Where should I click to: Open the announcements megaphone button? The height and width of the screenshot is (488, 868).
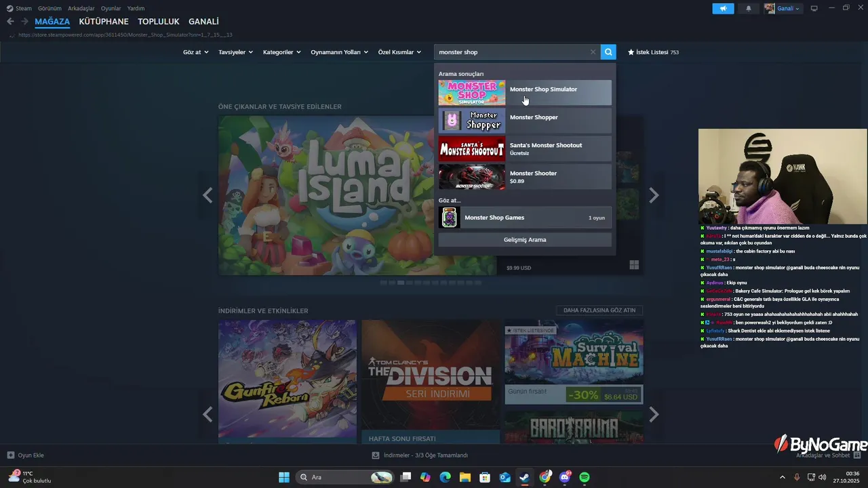tap(723, 8)
